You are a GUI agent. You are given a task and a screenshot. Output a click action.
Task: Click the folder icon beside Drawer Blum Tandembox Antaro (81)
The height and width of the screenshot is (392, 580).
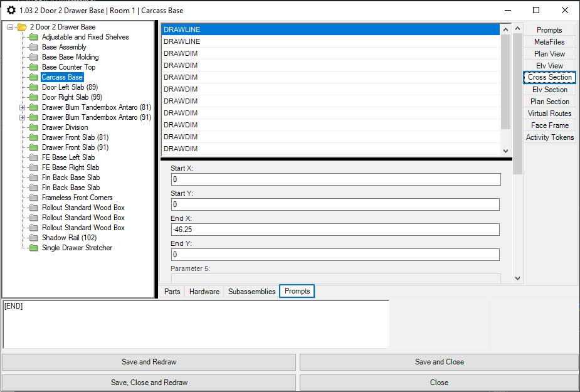click(x=34, y=107)
